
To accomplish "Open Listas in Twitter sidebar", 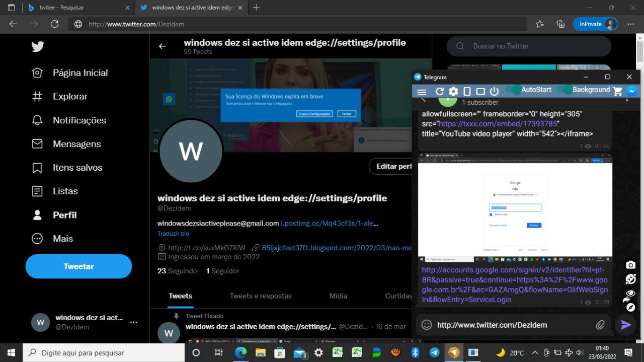I will pos(54,191).
